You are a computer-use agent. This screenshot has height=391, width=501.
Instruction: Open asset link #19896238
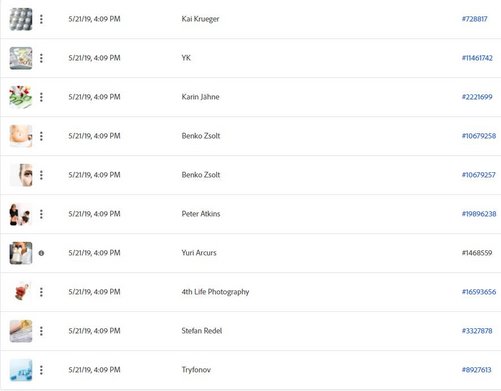pyautogui.click(x=479, y=214)
